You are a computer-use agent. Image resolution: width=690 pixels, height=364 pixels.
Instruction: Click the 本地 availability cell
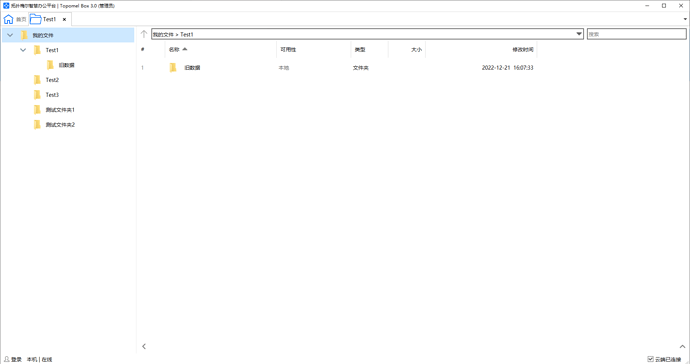tap(284, 68)
